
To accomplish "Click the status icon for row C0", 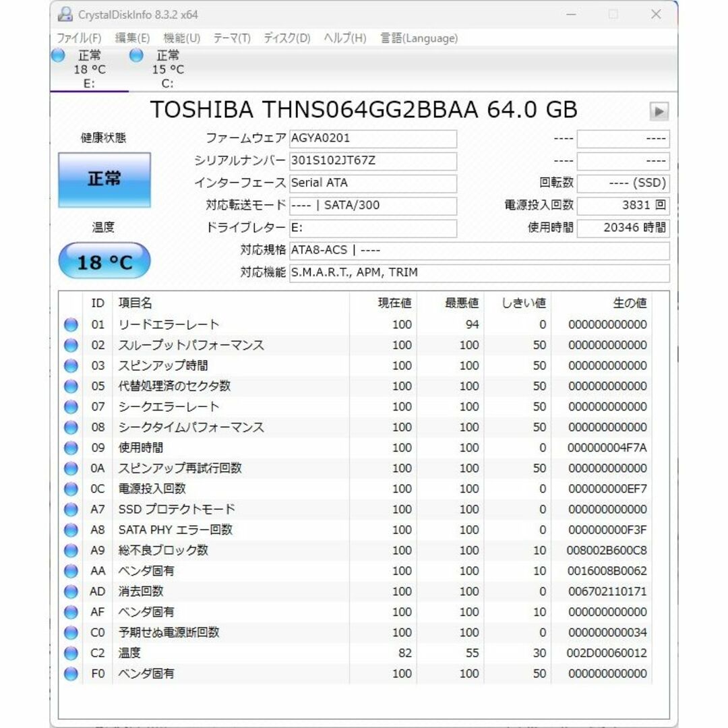I will tap(71, 632).
